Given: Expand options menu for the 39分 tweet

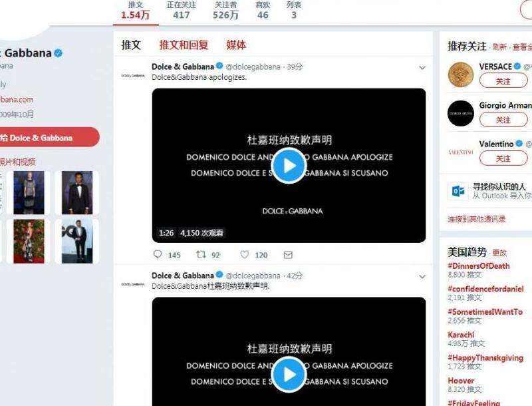Looking at the screenshot, I should (422, 68).
